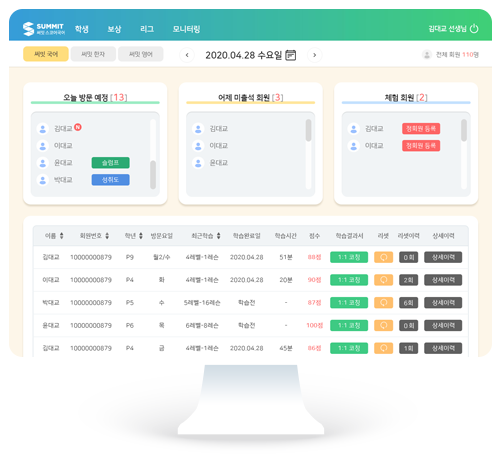The height and width of the screenshot is (454, 501).
Task: Open 상세이력 for 이대교 P4 row
Action: click(443, 280)
